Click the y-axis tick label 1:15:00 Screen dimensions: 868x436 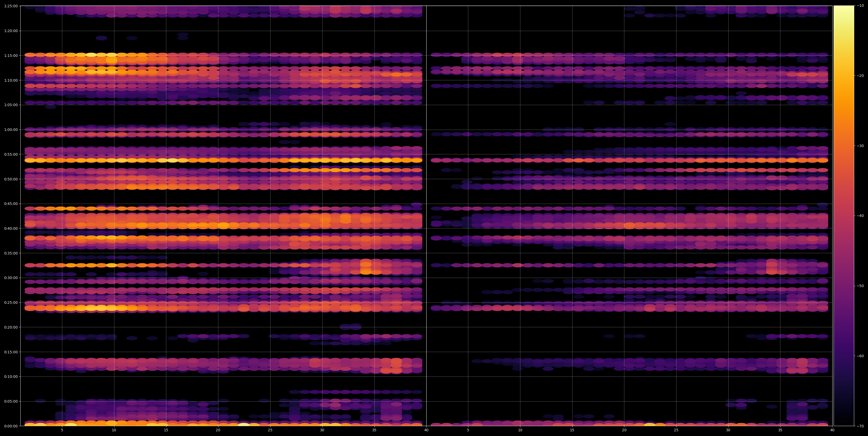pos(11,55)
